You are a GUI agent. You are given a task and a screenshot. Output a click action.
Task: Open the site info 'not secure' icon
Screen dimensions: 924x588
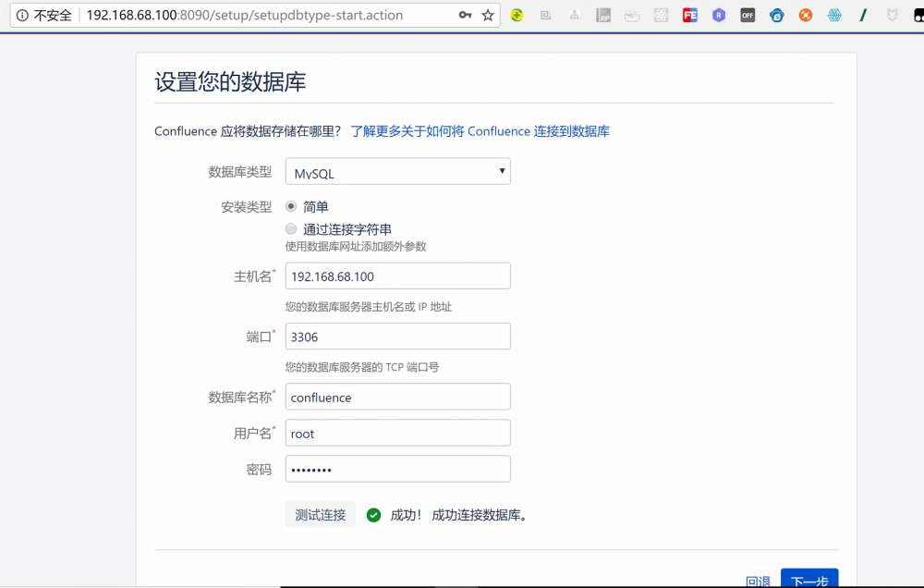pos(22,16)
